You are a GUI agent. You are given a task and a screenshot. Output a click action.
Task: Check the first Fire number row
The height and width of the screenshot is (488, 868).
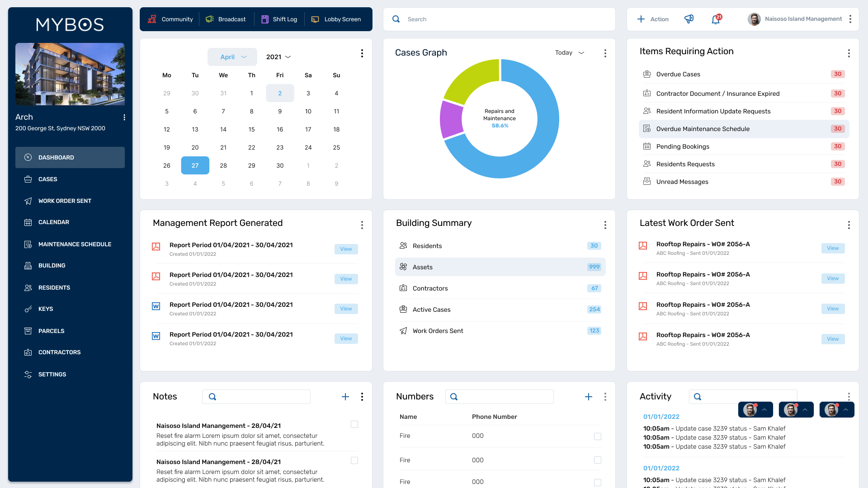pos(597,436)
